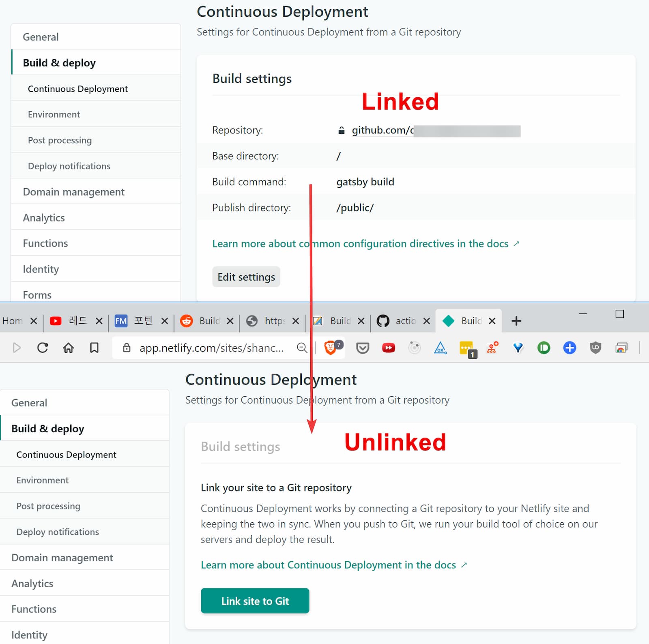Click the Link site to Git button

[x=255, y=601]
